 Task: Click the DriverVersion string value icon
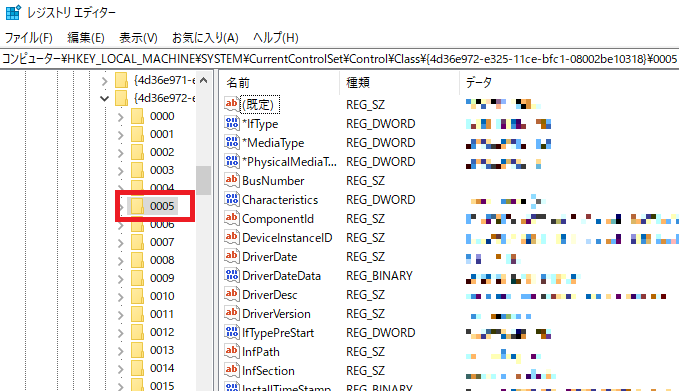point(232,313)
